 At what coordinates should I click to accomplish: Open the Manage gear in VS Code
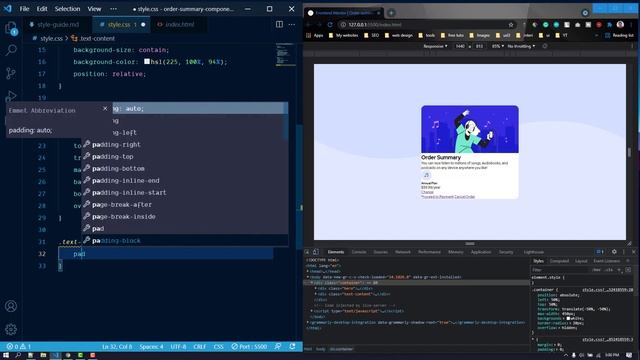11,329
